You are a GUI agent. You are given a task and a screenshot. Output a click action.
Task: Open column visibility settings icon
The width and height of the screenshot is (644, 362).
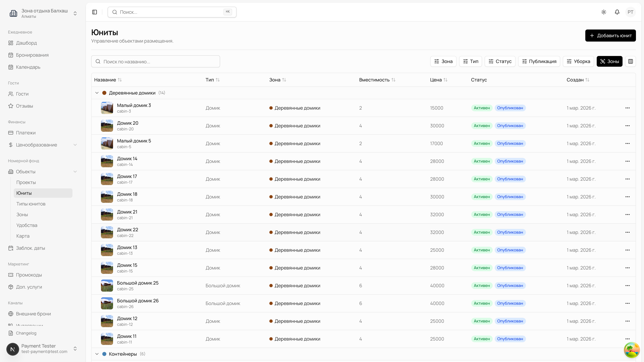631,62
